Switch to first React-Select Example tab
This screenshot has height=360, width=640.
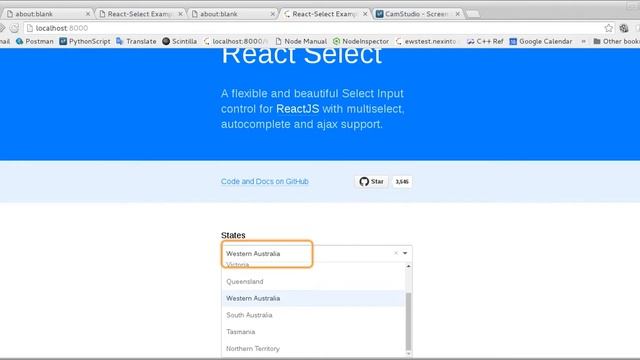click(x=140, y=14)
